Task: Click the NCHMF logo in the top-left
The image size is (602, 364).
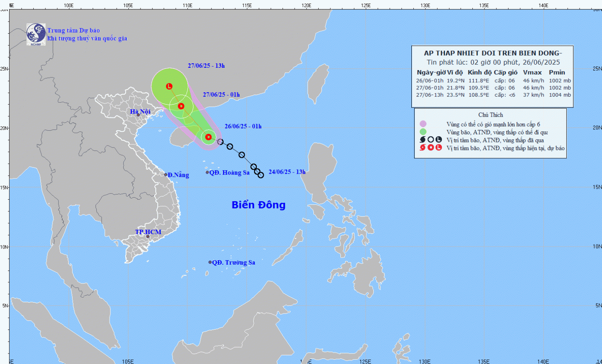Action: click(36, 34)
